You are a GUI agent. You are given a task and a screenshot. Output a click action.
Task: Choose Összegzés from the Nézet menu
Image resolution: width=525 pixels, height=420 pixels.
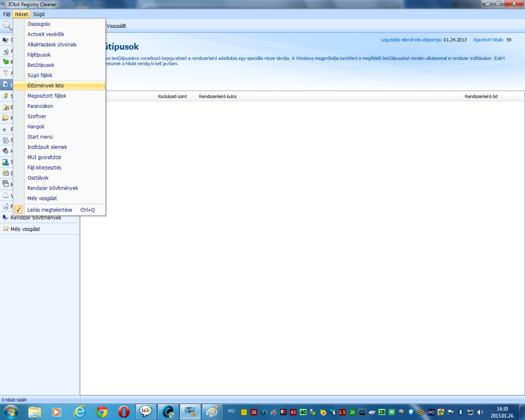(59, 24)
